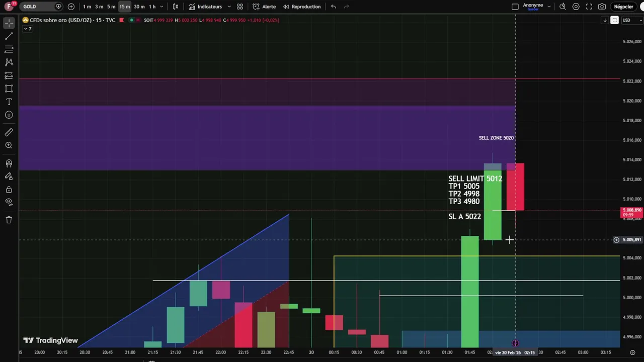Open chart settings hexagon icon

(x=576, y=7)
